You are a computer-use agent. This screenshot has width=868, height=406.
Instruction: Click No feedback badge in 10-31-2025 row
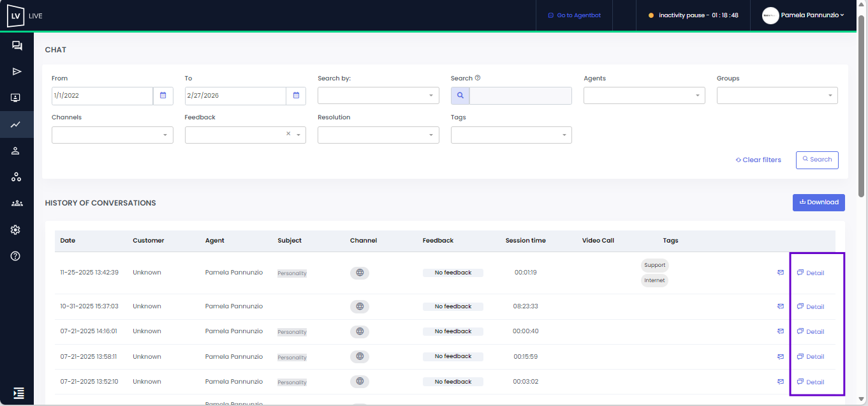tap(453, 306)
